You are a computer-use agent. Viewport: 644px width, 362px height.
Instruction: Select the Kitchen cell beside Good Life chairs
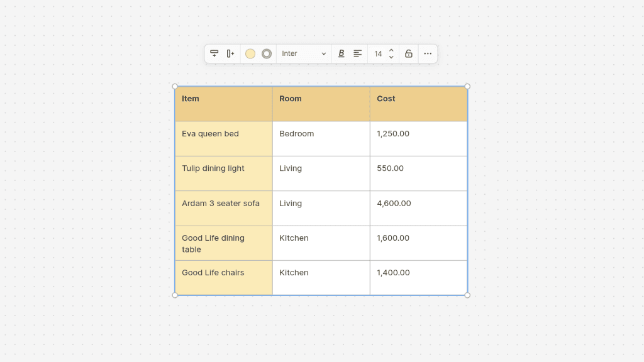[x=321, y=278]
